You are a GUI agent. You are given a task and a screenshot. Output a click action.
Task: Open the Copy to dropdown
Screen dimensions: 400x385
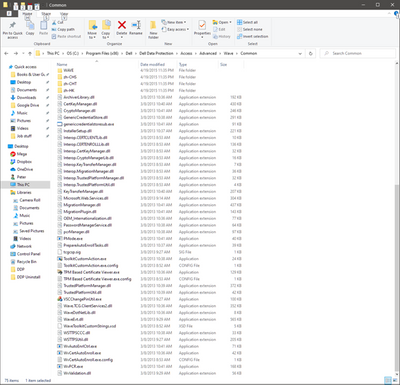point(106,35)
